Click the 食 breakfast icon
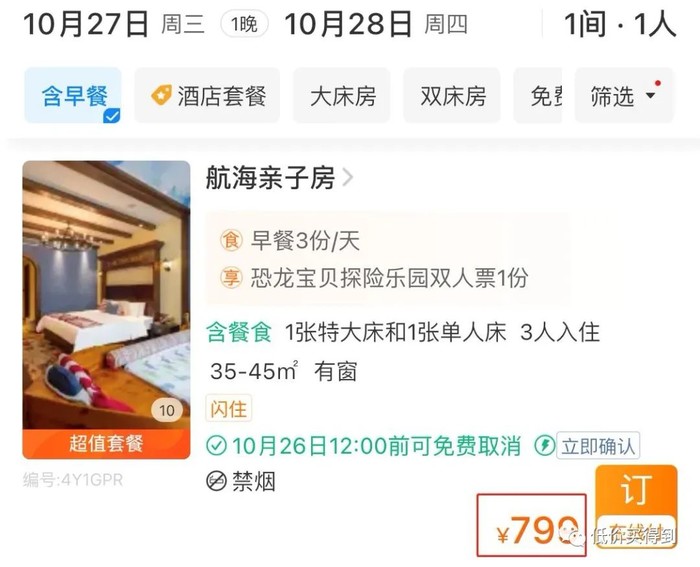 tap(231, 240)
